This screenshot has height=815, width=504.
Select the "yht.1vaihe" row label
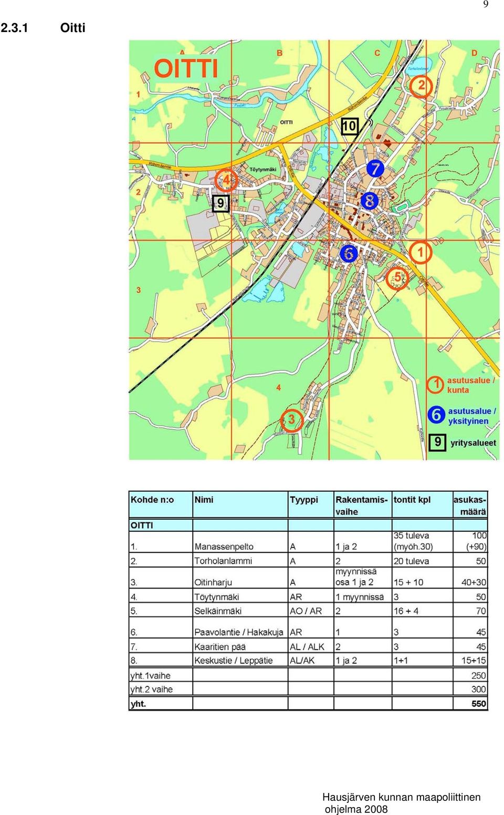(151, 676)
